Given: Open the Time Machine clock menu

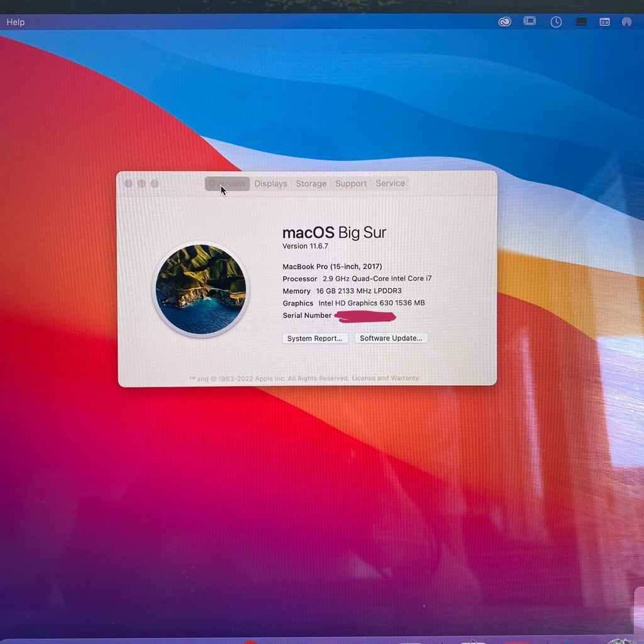Looking at the screenshot, I should (x=556, y=21).
